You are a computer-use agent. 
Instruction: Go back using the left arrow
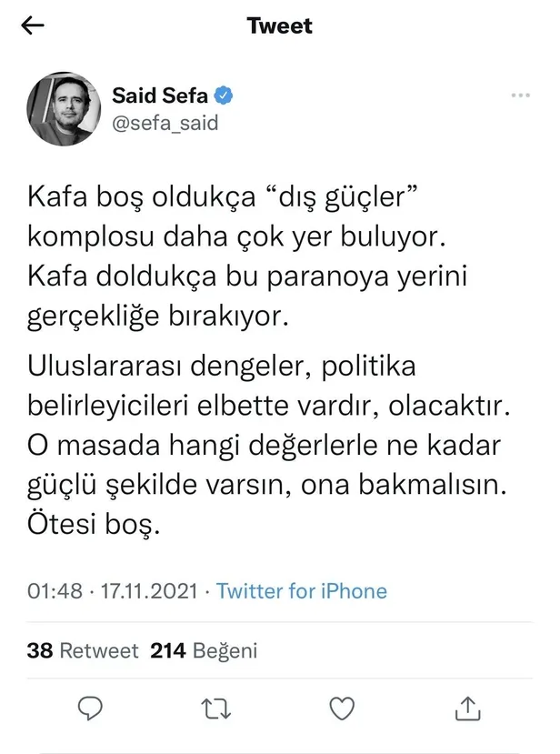click(33, 26)
